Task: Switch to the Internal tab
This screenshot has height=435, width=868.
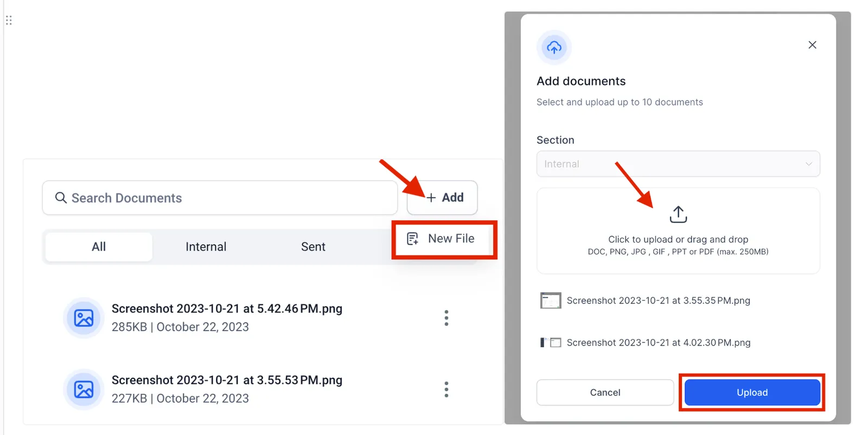Action: 206,247
